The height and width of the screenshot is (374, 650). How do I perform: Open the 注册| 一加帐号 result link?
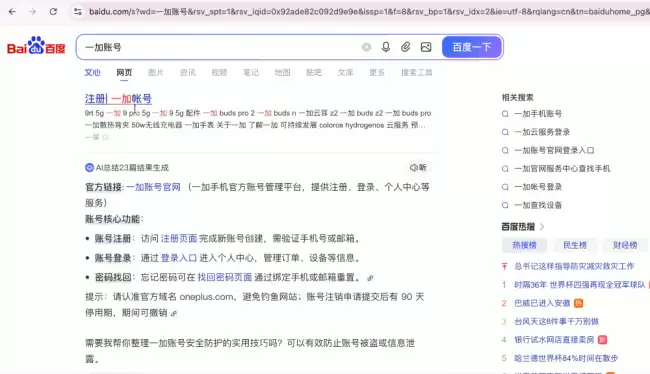coord(118,99)
